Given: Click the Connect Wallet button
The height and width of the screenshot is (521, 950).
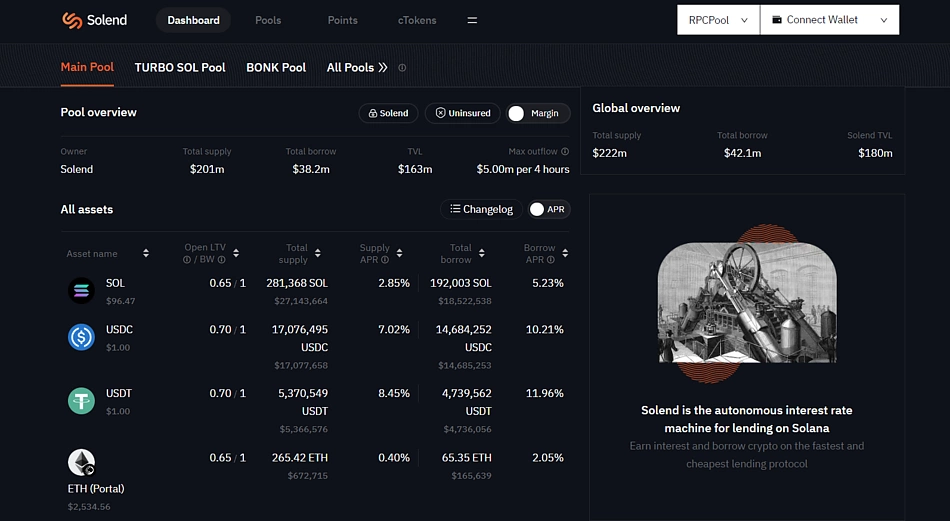Looking at the screenshot, I should click(x=829, y=20).
